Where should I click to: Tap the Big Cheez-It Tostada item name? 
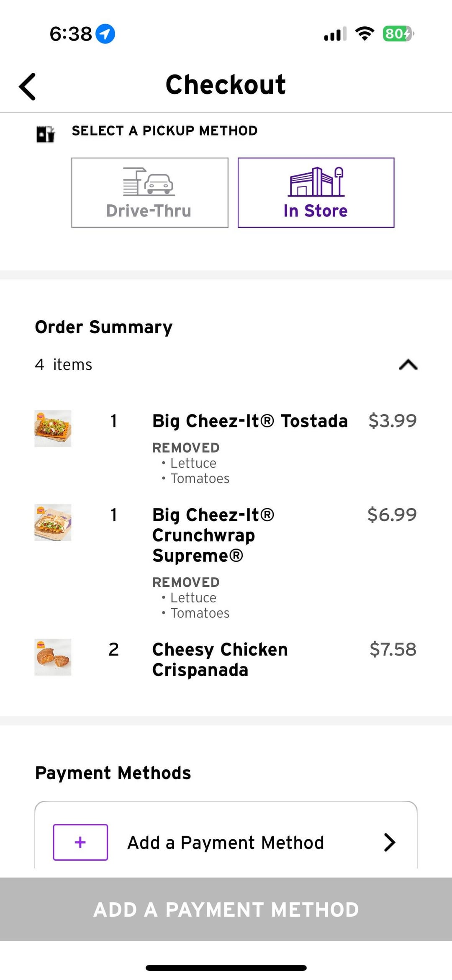pos(250,421)
